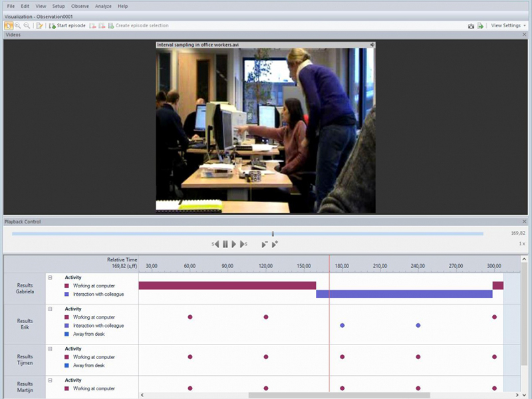Collapse the Erik Activity group

click(x=50, y=309)
